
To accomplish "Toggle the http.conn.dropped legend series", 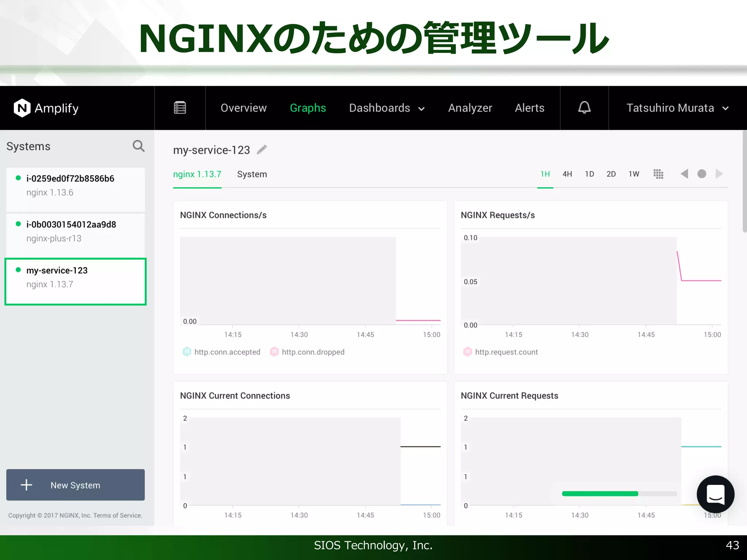I will tap(307, 352).
